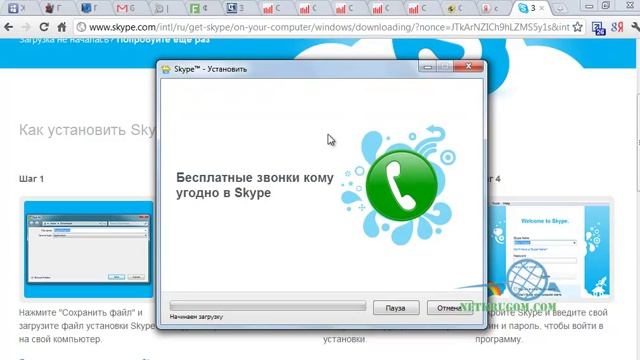
Task: Click the red Yandex 'Я' extension icon
Action: point(617,27)
